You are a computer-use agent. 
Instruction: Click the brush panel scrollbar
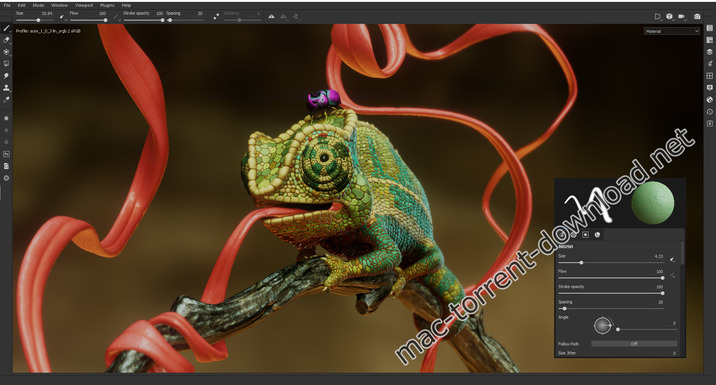point(683,253)
